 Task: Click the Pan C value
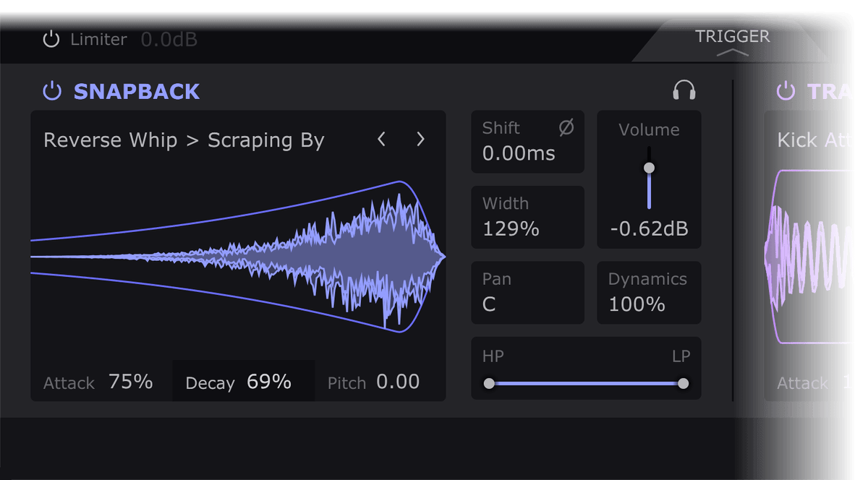tap(490, 304)
